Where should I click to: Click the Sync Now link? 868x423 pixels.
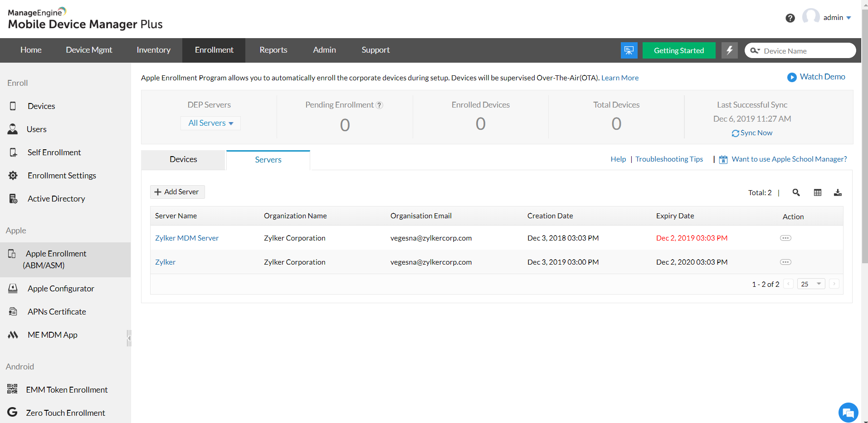pyautogui.click(x=752, y=133)
